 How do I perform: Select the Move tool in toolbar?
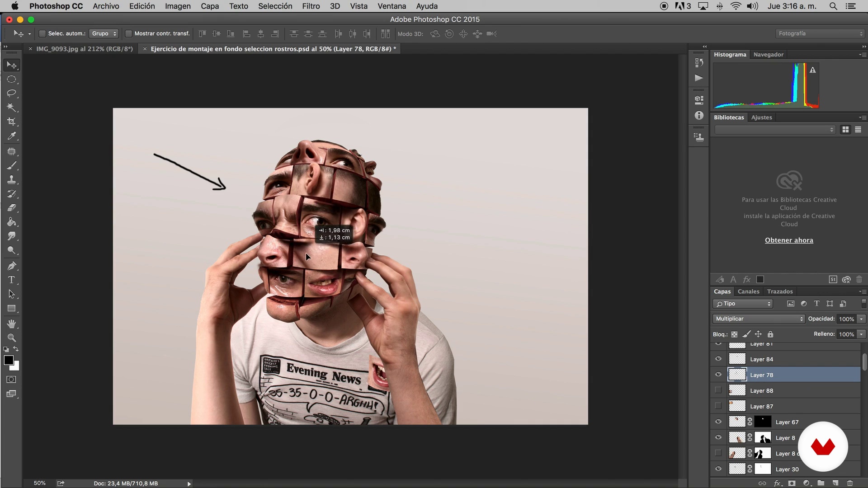tap(12, 66)
